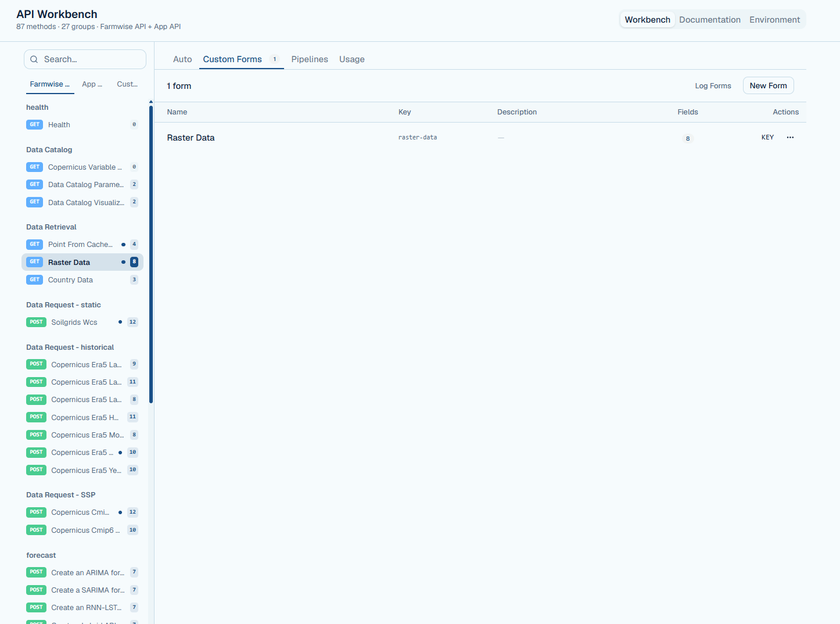Click the 12 count badge on Soilgrids Wcs
This screenshot has width=840, height=624.
pyautogui.click(x=132, y=322)
